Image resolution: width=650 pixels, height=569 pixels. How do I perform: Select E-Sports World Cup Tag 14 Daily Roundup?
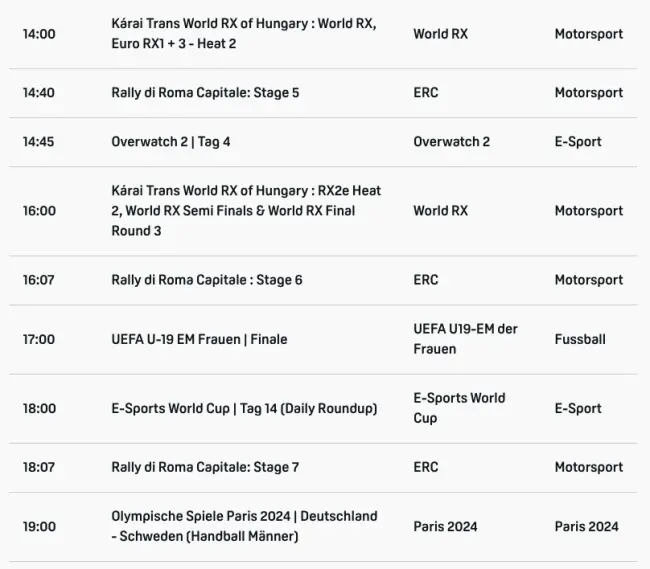tap(244, 408)
